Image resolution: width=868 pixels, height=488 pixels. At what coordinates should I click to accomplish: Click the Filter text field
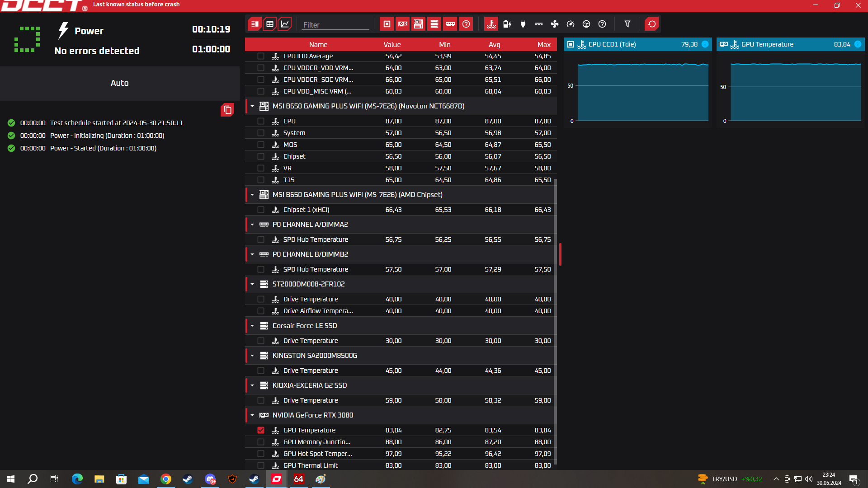pos(335,25)
